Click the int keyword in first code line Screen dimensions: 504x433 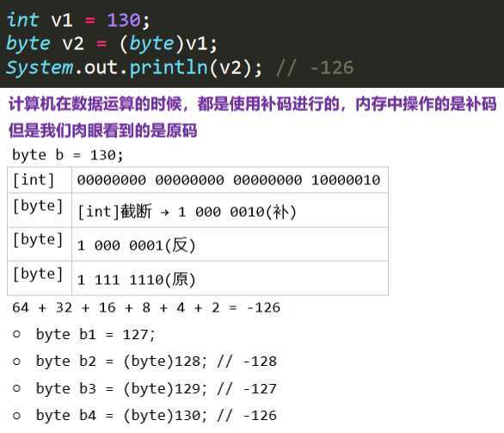23,20
